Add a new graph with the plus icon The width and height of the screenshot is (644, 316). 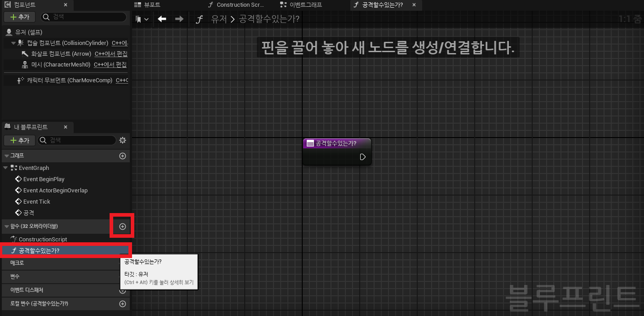click(123, 156)
